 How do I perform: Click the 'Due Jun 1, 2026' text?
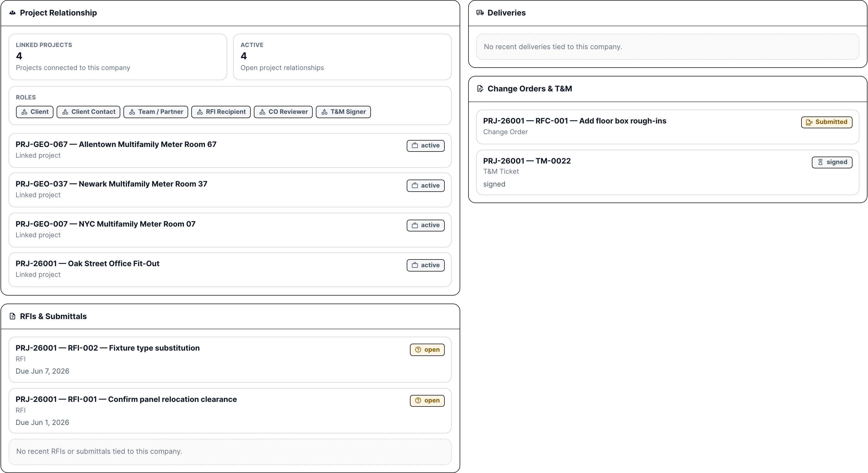42,422
